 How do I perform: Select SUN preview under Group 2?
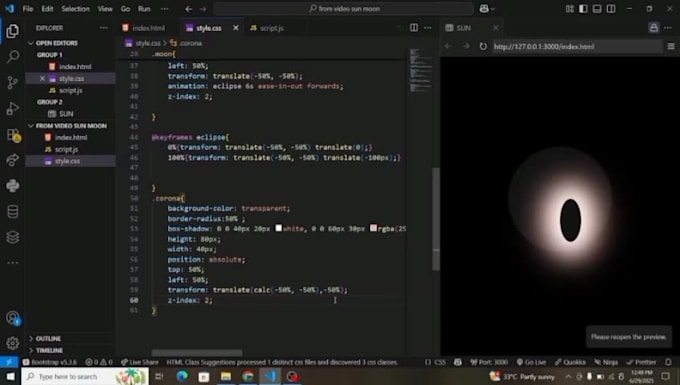[66, 114]
